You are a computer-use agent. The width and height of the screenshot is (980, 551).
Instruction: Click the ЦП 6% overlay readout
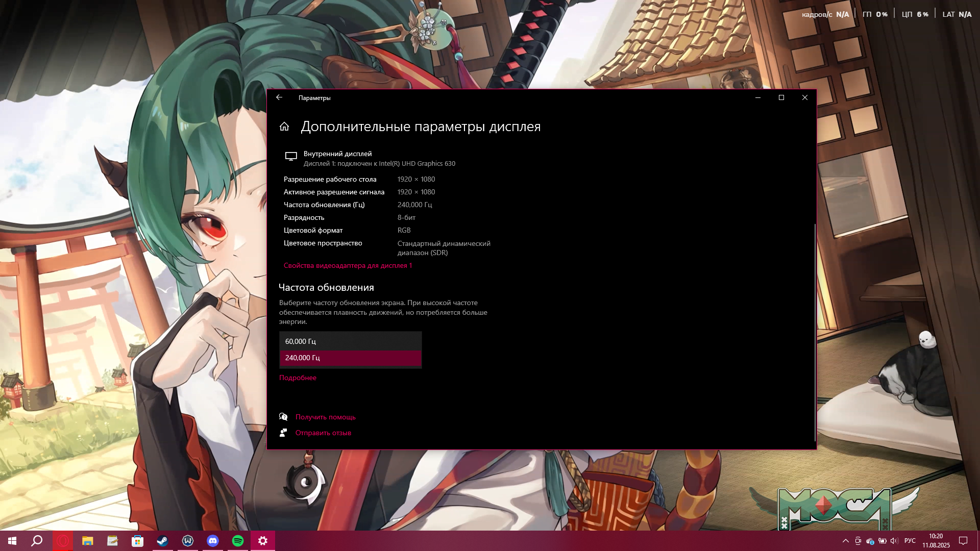915,14
